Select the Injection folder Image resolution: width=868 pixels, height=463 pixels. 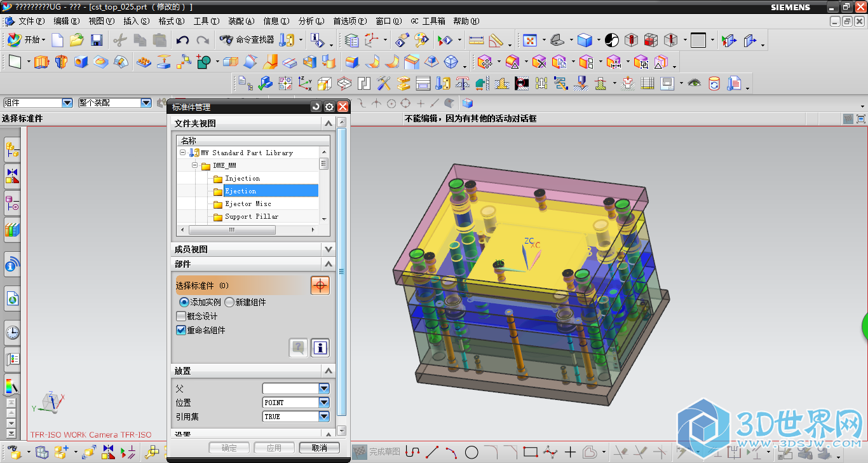(x=242, y=179)
